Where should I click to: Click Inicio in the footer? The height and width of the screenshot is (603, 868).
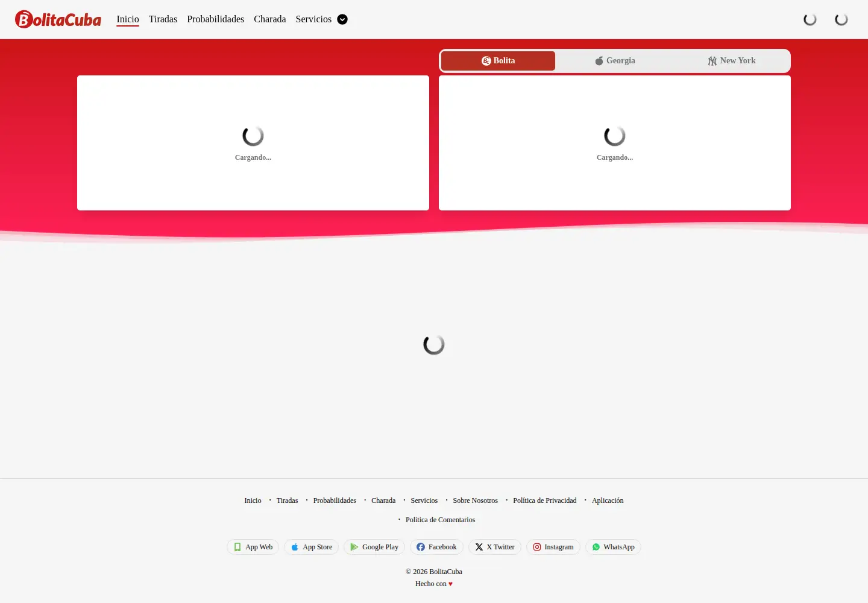253,500
